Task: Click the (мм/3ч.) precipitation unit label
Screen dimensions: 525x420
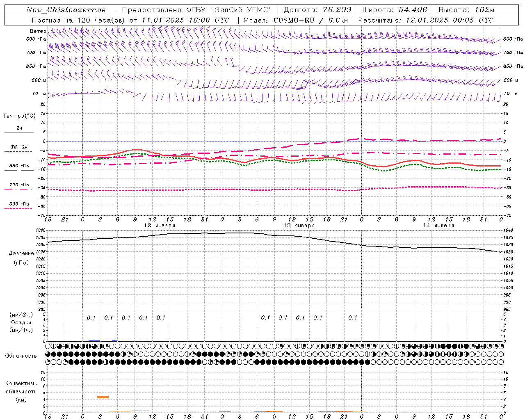Action: pos(21,315)
